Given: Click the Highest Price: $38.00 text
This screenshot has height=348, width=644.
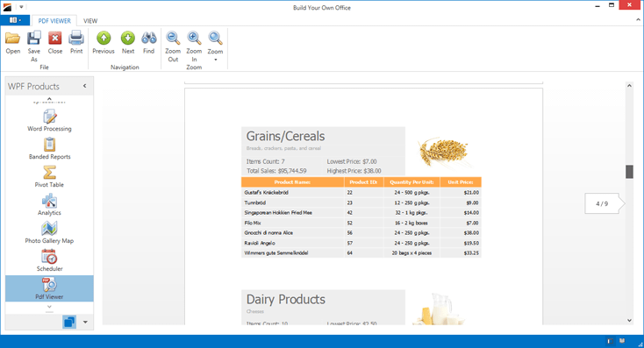Looking at the screenshot, I should (354, 171).
